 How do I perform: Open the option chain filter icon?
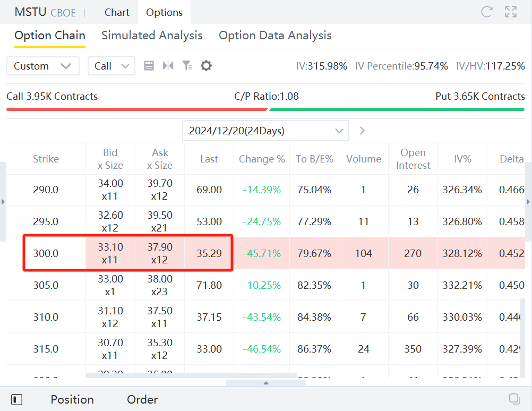tap(187, 66)
